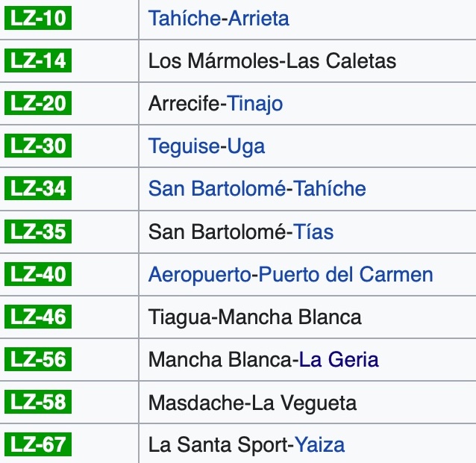Open the Arrieta link
This screenshot has height=463, width=476.
point(254,18)
